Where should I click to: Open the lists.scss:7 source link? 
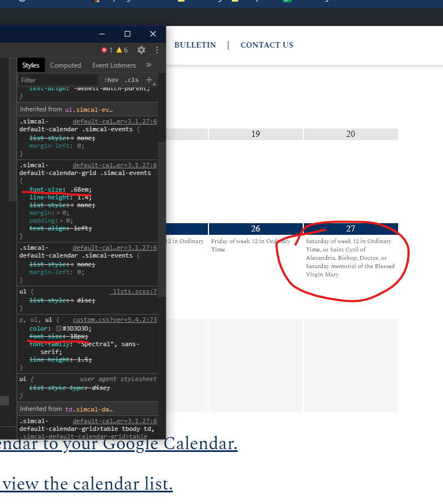click(134, 291)
